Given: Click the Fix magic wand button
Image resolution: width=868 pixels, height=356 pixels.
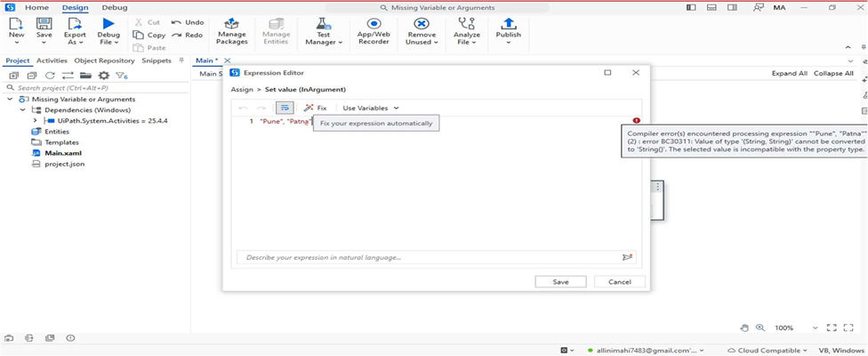Looking at the screenshot, I should click(x=315, y=108).
